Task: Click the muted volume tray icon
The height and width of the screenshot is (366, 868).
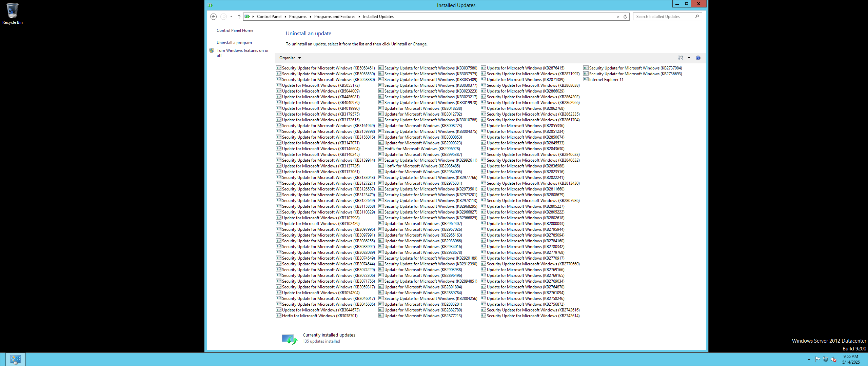Action: (834, 359)
